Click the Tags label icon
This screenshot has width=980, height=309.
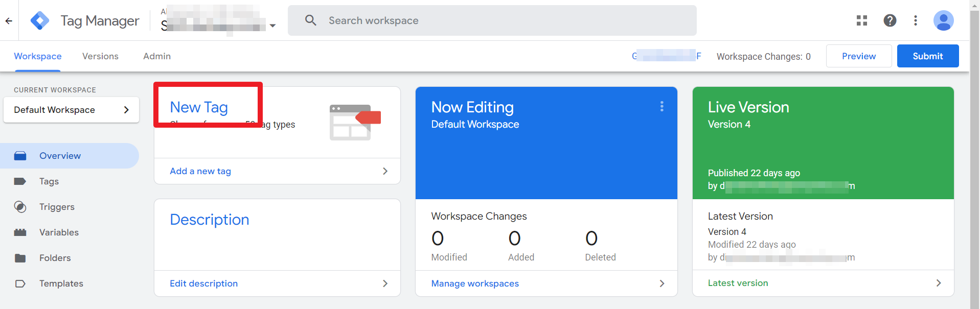(20, 181)
